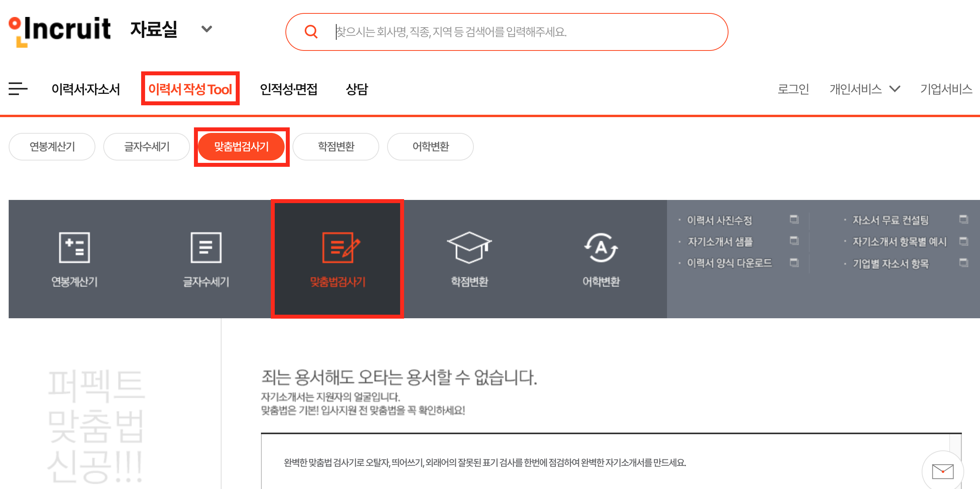Open the hamburger menu icon

coord(18,89)
